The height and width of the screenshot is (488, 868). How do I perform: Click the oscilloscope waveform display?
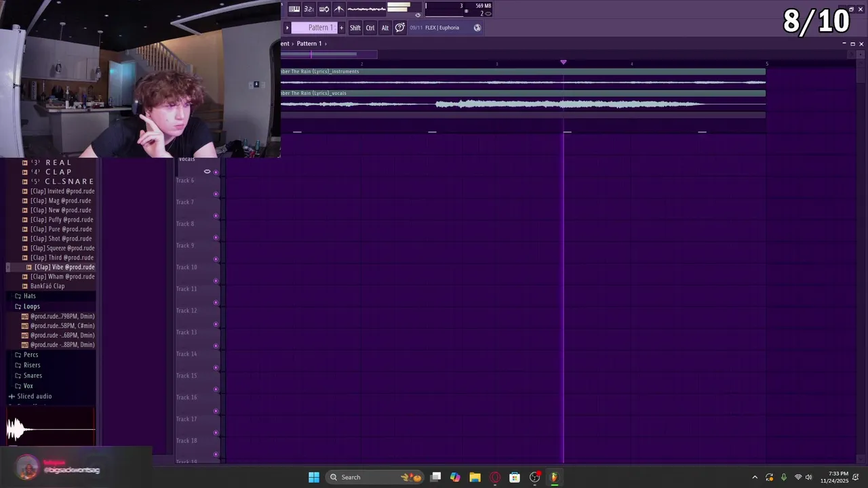pos(367,9)
